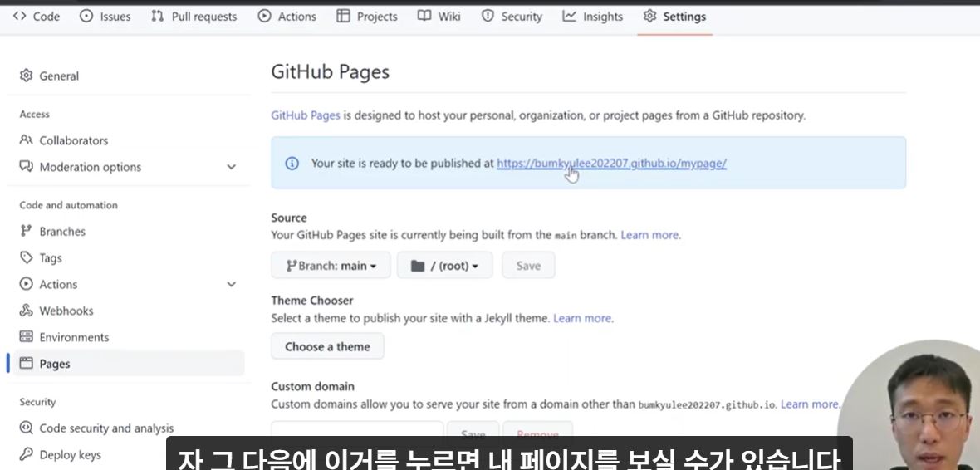Click the custom domain input field
Viewport: 980px width, 470px height.
point(357,433)
